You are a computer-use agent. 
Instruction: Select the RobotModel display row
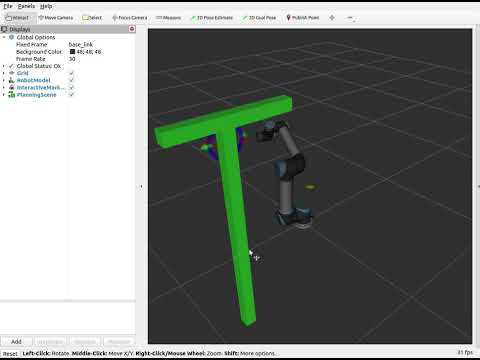click(68, 80)
